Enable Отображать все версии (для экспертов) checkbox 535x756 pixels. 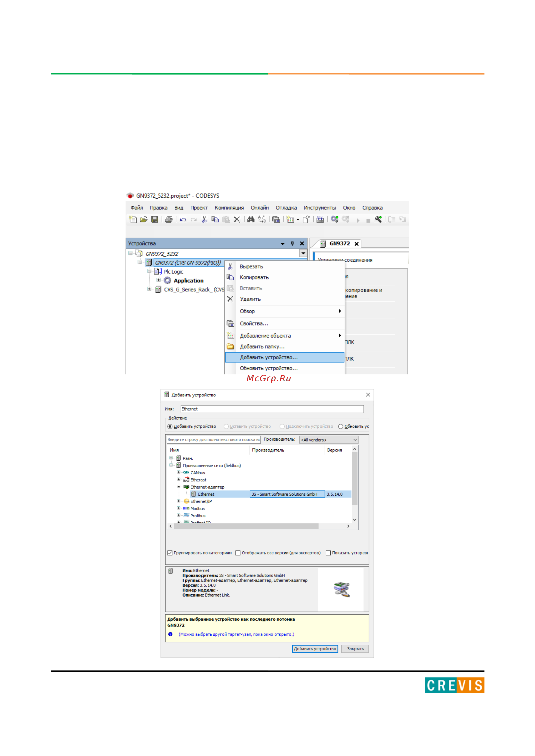point(238,553)
